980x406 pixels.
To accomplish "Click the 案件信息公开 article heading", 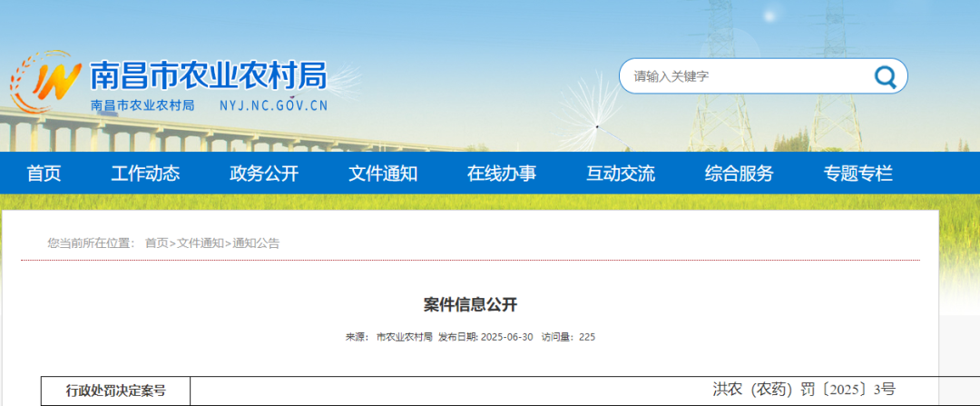I will pos(471,304).
